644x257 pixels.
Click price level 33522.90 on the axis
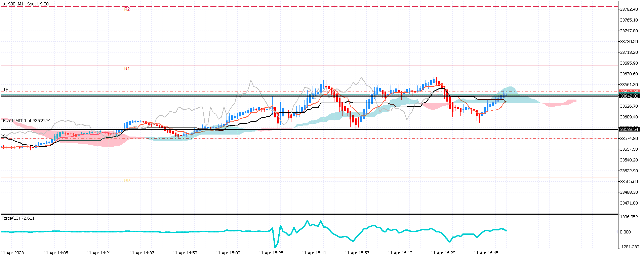(629, 171)
